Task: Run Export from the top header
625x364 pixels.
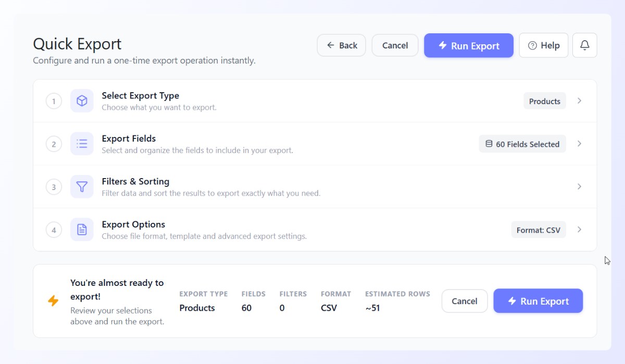Action: tap(469, 45)
